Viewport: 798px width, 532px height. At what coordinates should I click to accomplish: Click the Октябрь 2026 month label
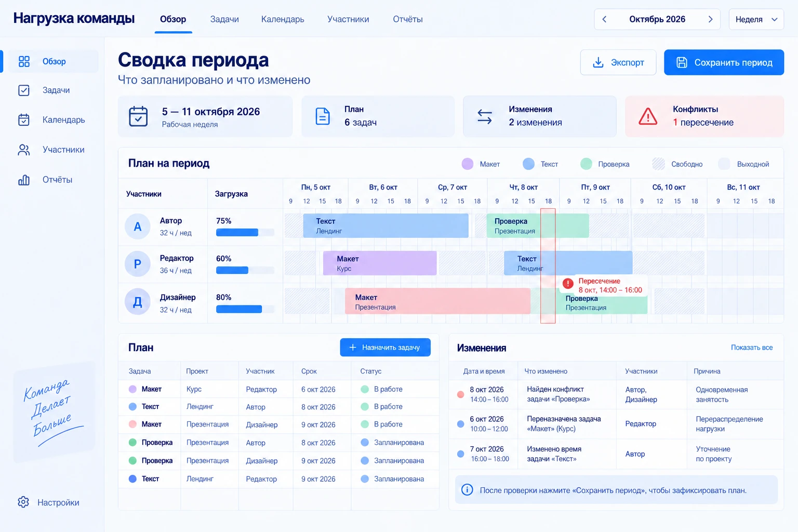[x=657, y=19]
